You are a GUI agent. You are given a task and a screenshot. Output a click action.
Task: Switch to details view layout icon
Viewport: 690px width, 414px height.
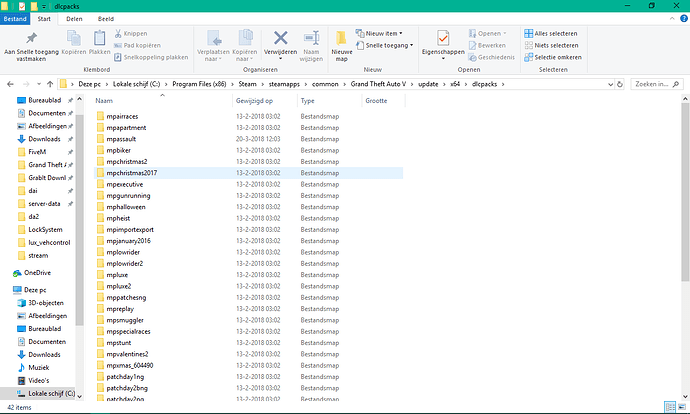pos(670,407)
